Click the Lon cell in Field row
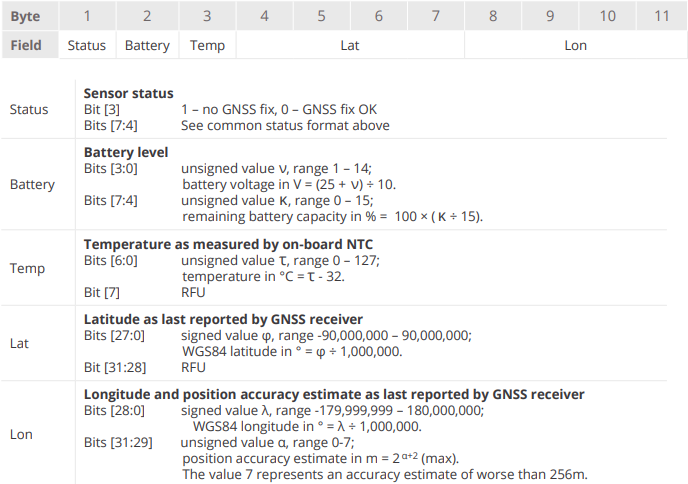 [x=576, y=45]
